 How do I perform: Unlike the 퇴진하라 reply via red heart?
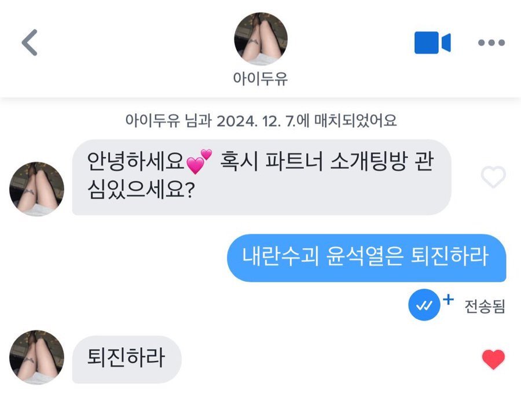coord(493,360)
